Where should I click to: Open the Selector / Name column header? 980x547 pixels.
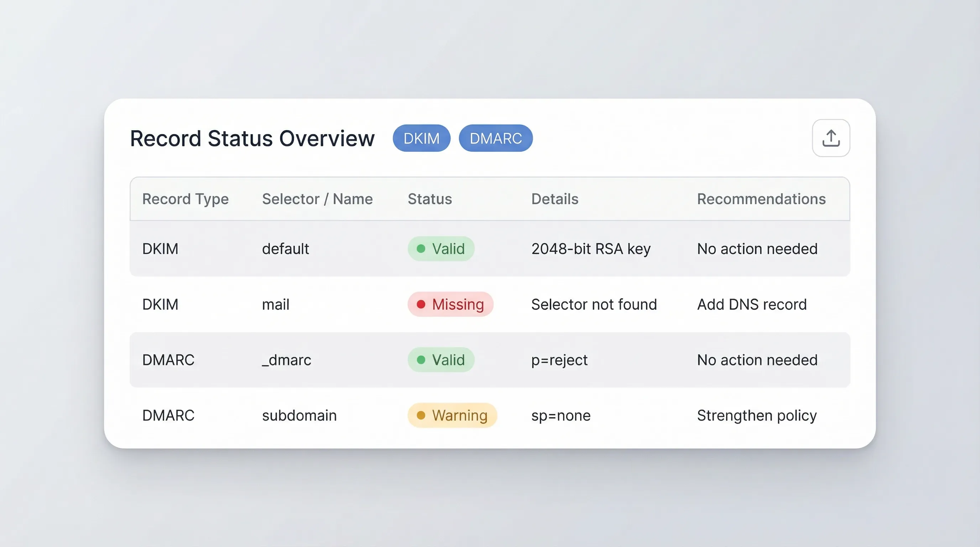tap(317, 199)
